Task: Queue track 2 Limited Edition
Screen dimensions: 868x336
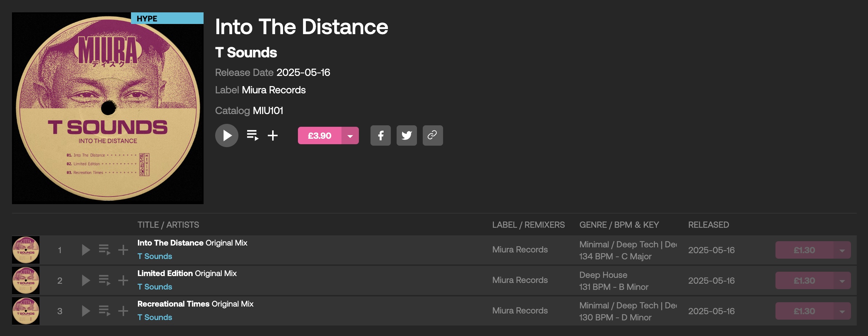Action: [x=105, y=280]
